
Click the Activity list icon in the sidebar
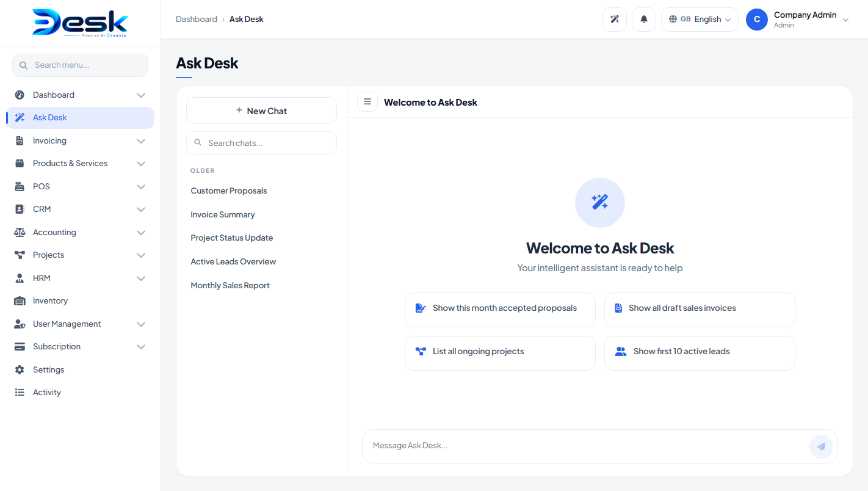point(20,393)
